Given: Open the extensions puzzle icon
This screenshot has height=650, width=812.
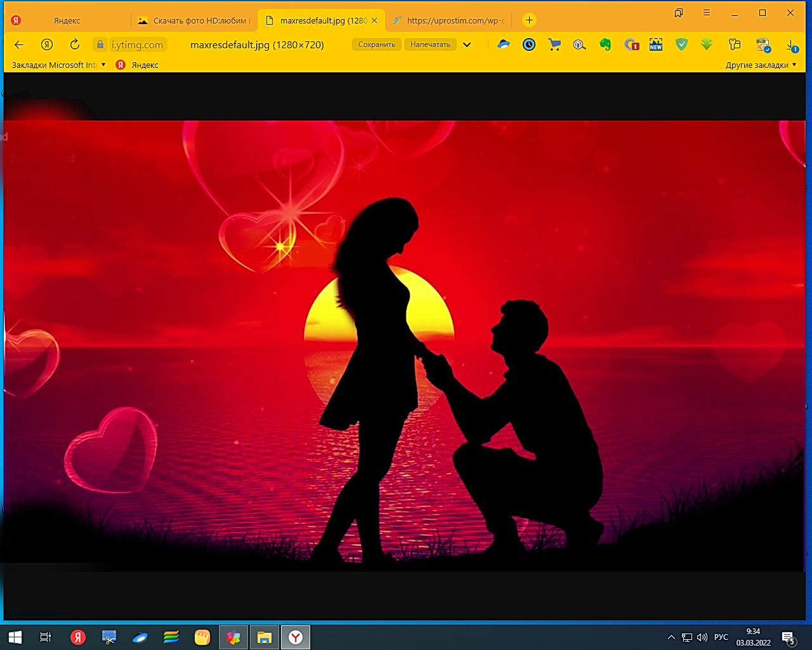Looking at the screenshot, I should (x=735, y=44).
